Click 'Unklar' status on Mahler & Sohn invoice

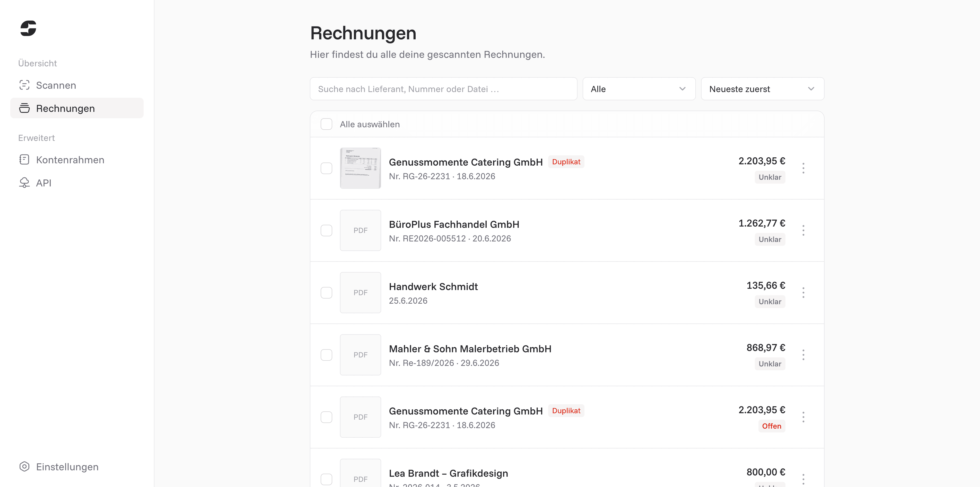(x=770, y=364)
